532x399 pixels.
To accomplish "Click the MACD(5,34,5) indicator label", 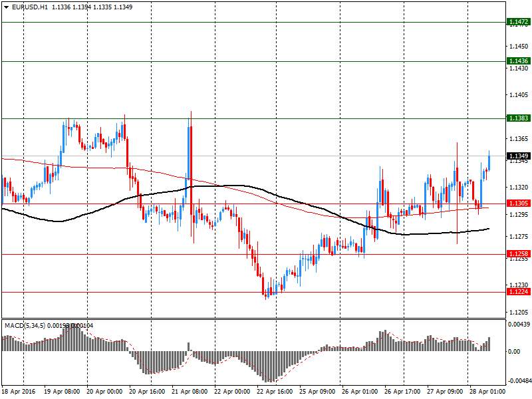I will click(x=25, y=326).
